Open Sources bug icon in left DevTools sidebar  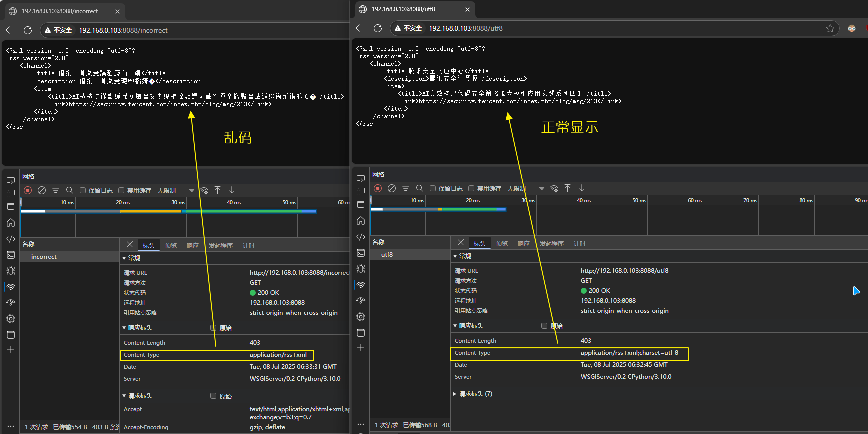point(11,271)
